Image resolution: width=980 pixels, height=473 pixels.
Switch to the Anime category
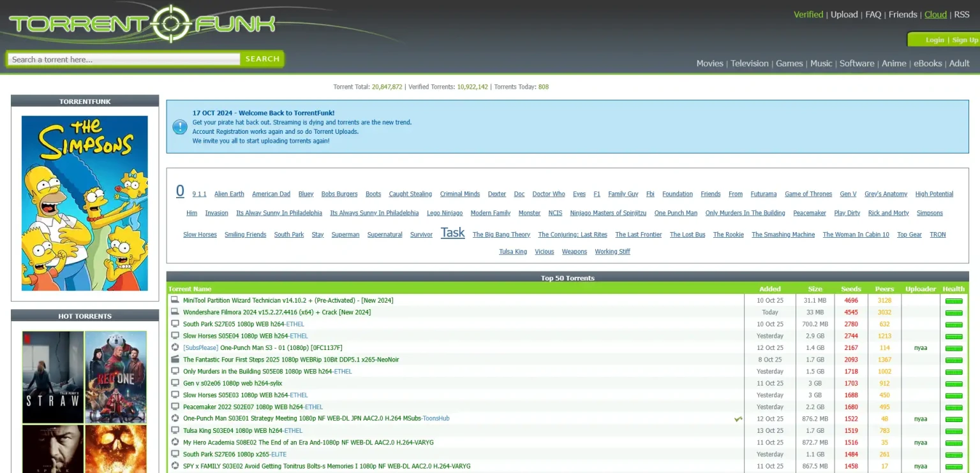894,63
